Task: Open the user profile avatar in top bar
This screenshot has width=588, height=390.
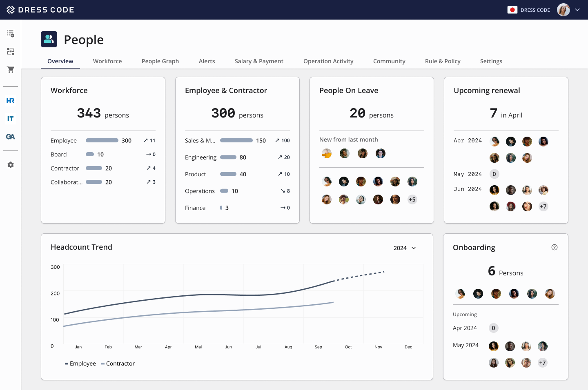Action: 563,10
